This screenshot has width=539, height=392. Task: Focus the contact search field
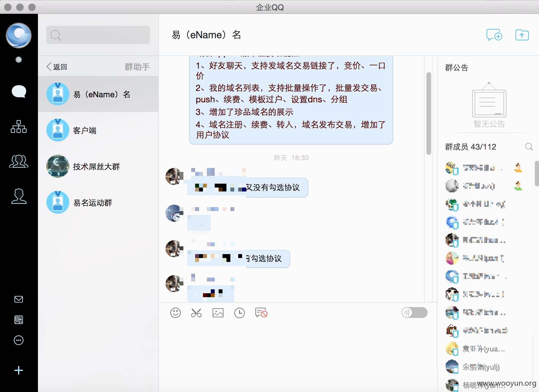98,35
